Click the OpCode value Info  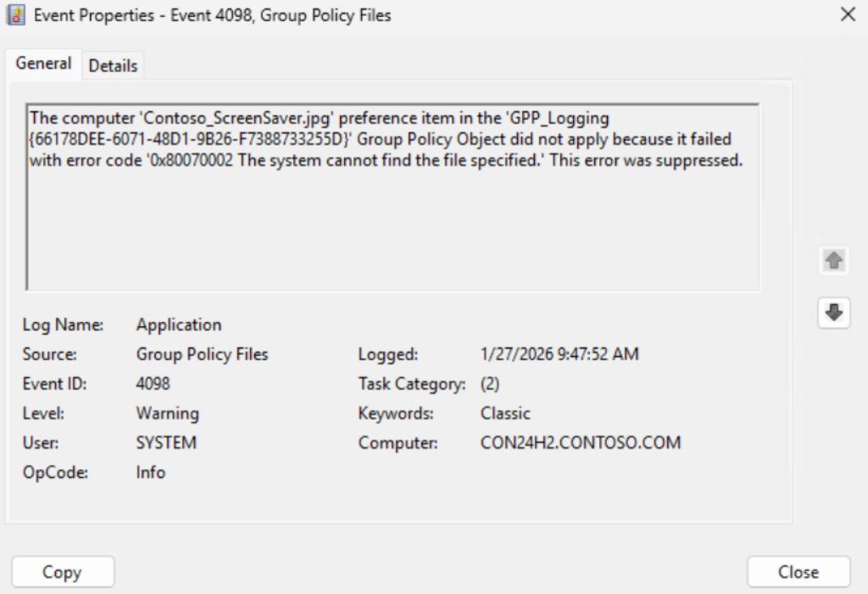(x=151, y=472)
